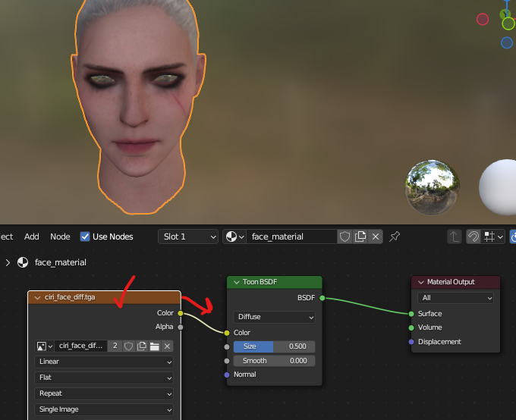Image resolution: width=516 pixels, height=420 pixels.
Task: Click the white diffuse preview sphere
Action: point(499,187)
